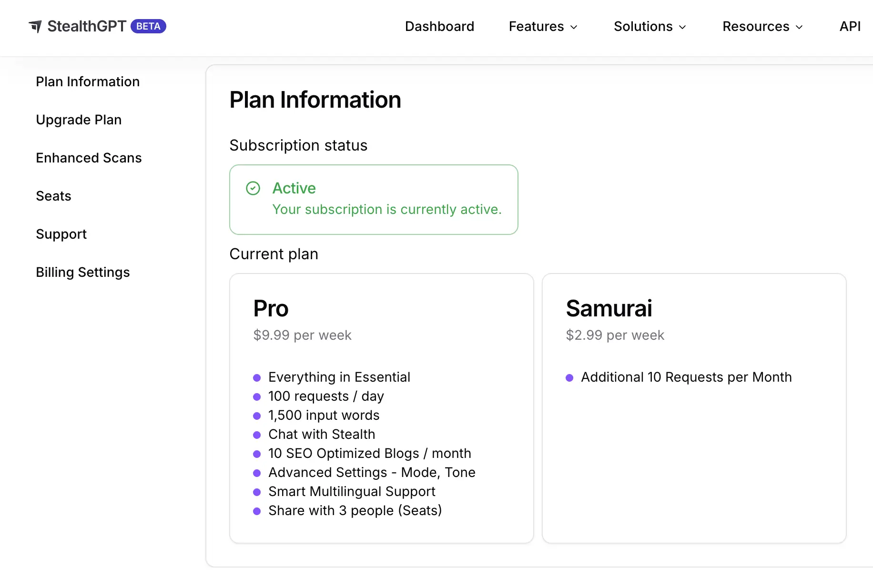Click the StealthGPT brand name

[x=87, y=26]
